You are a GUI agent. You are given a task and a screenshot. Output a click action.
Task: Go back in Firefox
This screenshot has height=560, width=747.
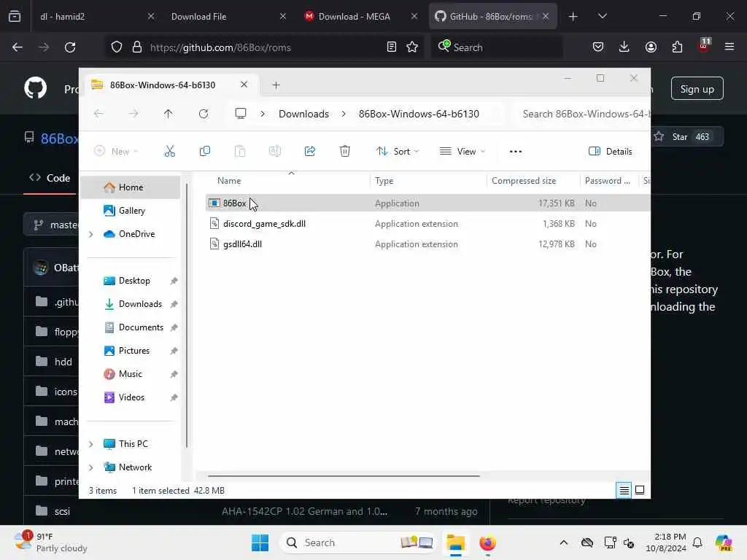(x=18, y=47)
